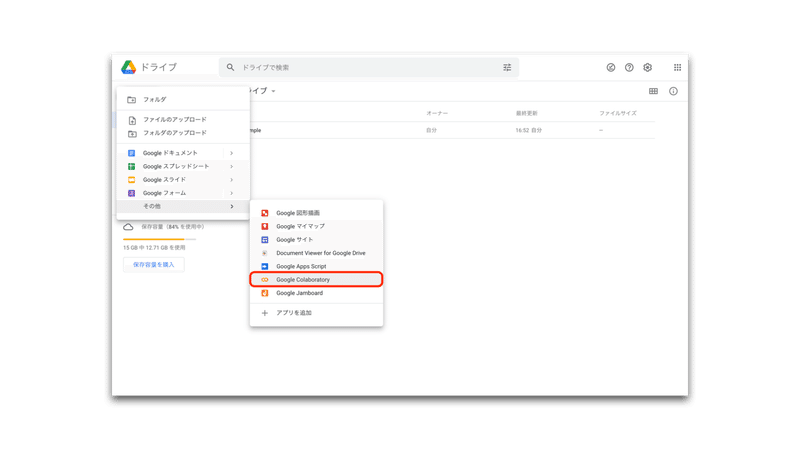
Task: Sort by ファイルサイズ column header
Action: (618, 113)
